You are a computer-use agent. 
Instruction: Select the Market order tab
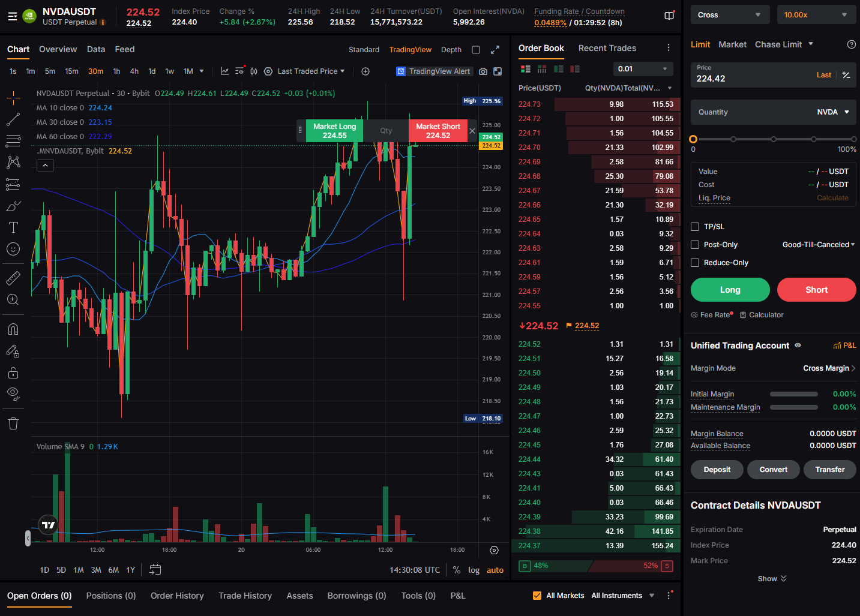click(x=733, y=44)
